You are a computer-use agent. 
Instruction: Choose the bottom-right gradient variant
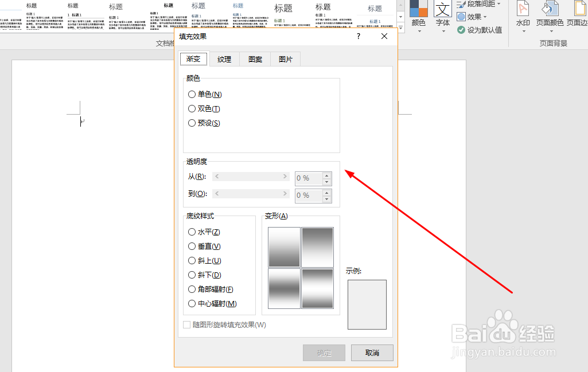[318, 288]
